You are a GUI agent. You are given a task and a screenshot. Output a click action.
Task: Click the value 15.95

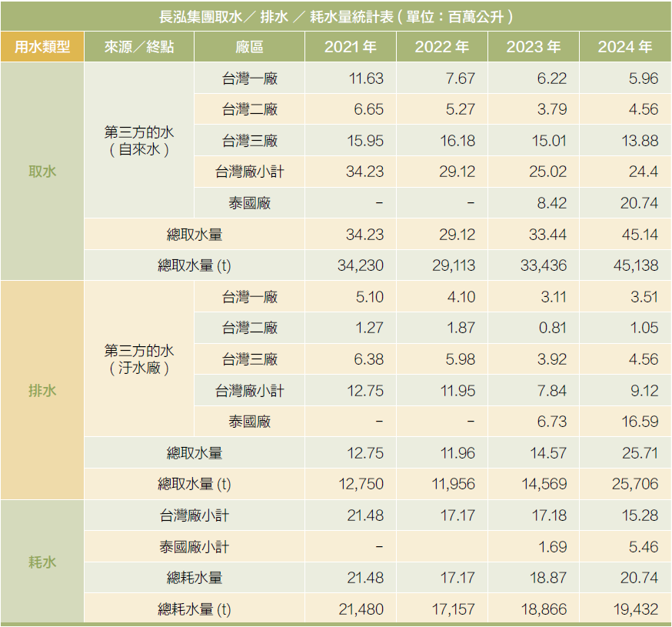click(x=365, y=141)
